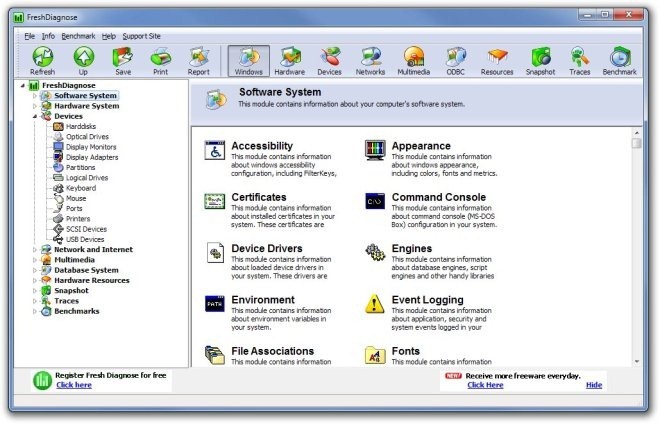Open the Appearance module icon

375,150
